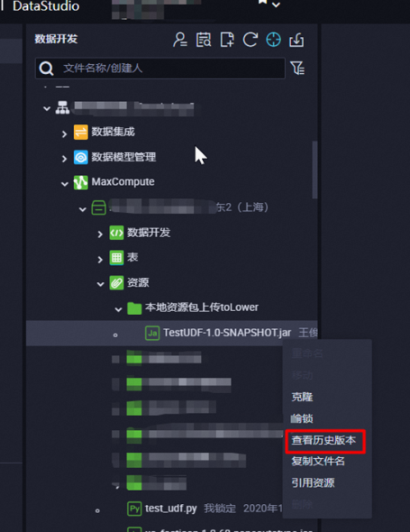
Task: Select 查看历史版本 in context menu
Action: click(323, 440)
